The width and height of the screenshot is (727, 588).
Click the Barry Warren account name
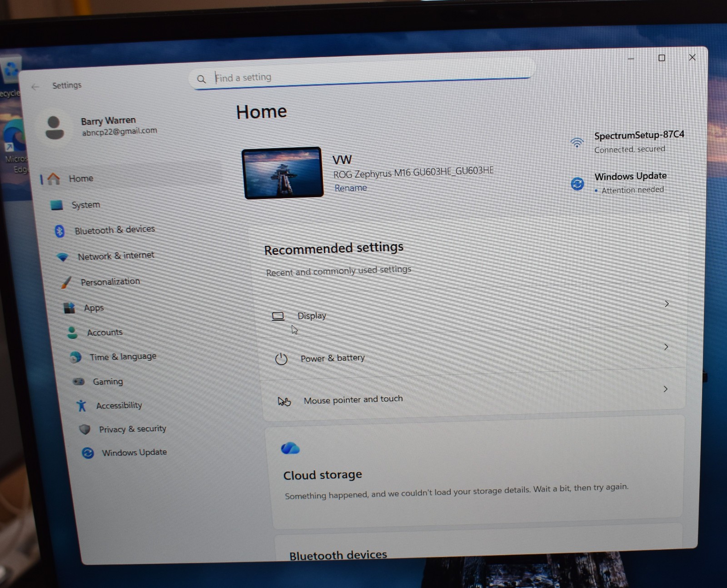[108, 121]
